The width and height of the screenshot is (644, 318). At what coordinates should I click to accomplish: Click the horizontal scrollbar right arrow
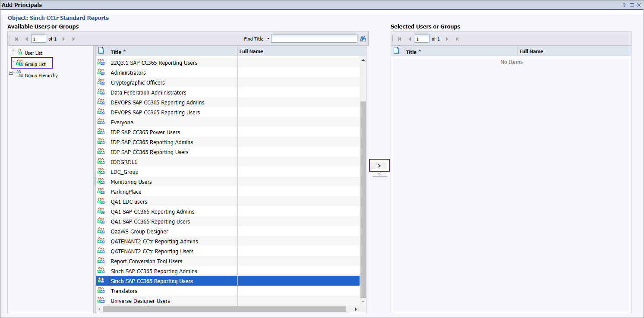[356, 309]
